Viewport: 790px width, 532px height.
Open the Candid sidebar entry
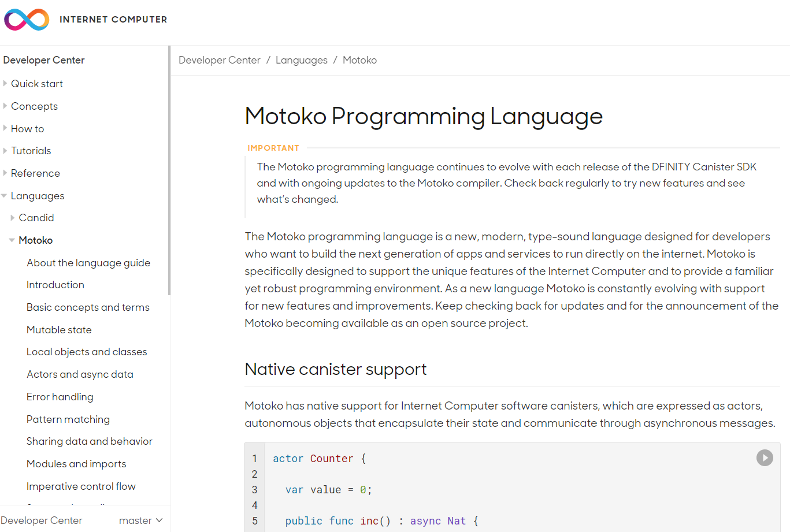(36, 218)
